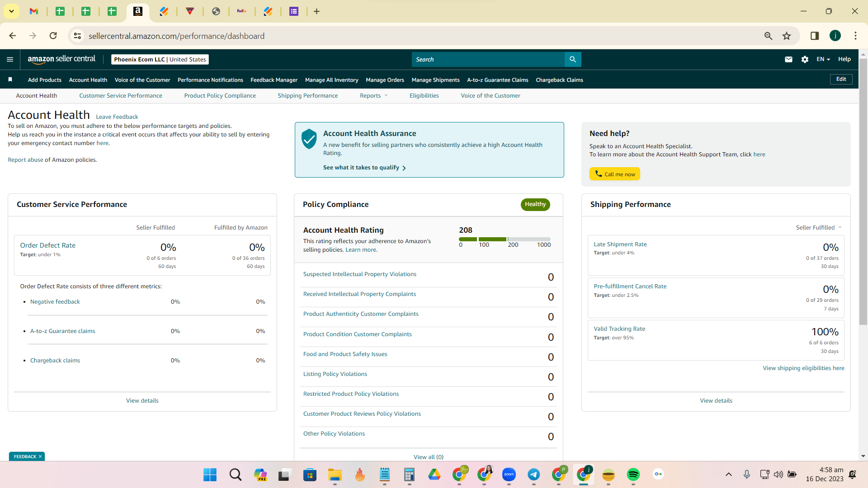868x488 pixels.
Task: View site information icon in address bar
Action: 77,36
